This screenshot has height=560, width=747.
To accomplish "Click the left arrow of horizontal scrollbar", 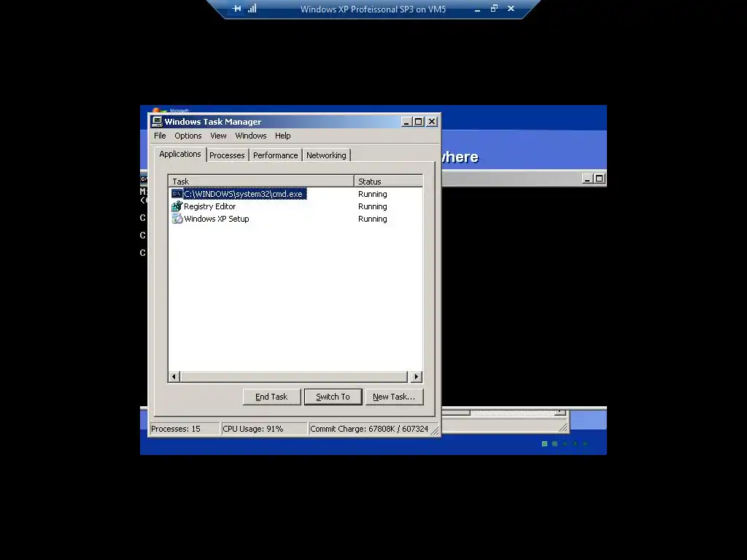I will click(x=174, y=377).
